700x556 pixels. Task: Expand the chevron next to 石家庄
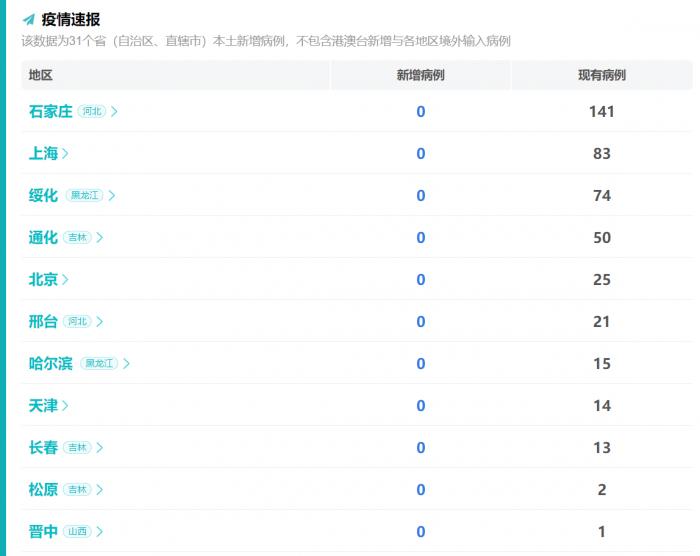click(x=114, y=111)
